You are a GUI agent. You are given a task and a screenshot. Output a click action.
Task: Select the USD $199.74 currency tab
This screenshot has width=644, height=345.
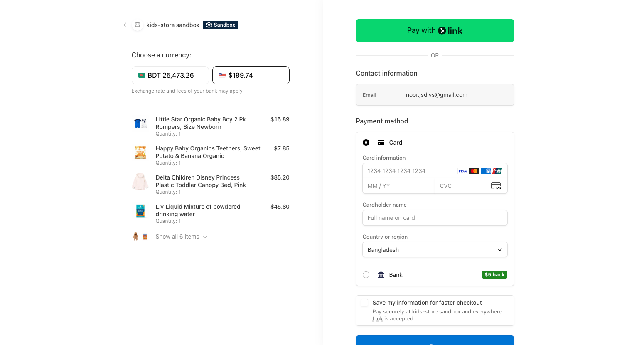[251, 75]
